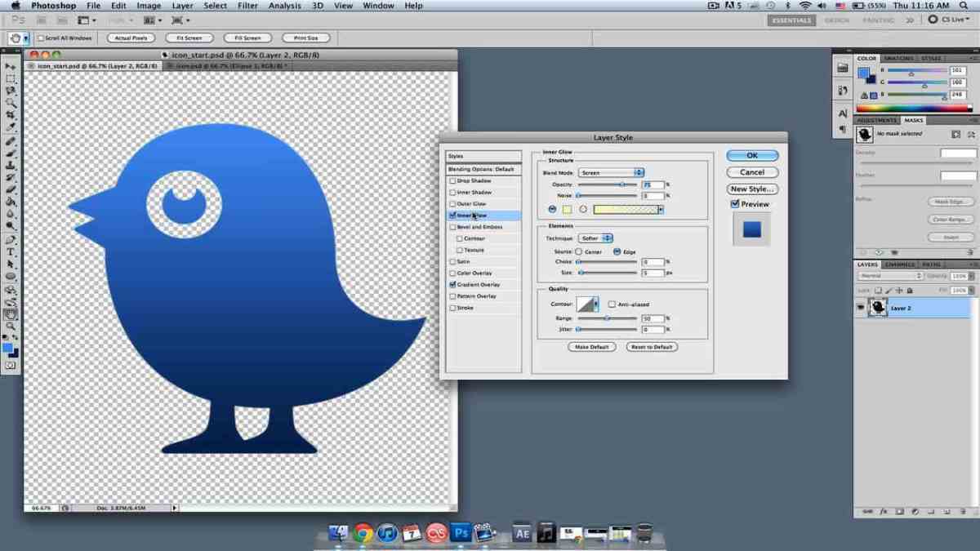The image size is (980, 551).
Task: Click the New Style button
Action: click(x=752, y=189)
